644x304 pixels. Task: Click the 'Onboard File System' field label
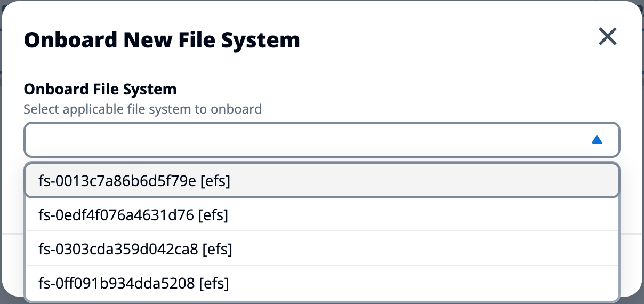100,89
